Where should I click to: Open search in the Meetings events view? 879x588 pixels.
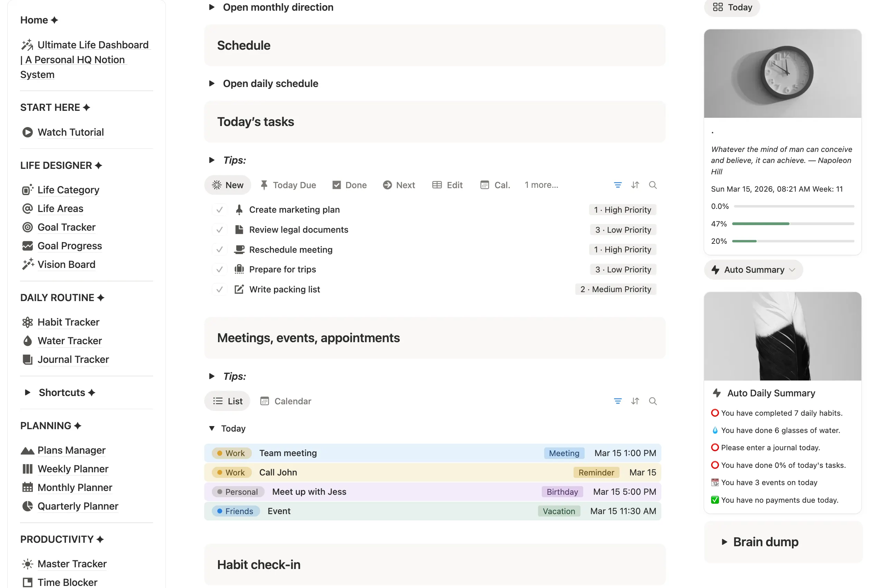pos(653,401)
